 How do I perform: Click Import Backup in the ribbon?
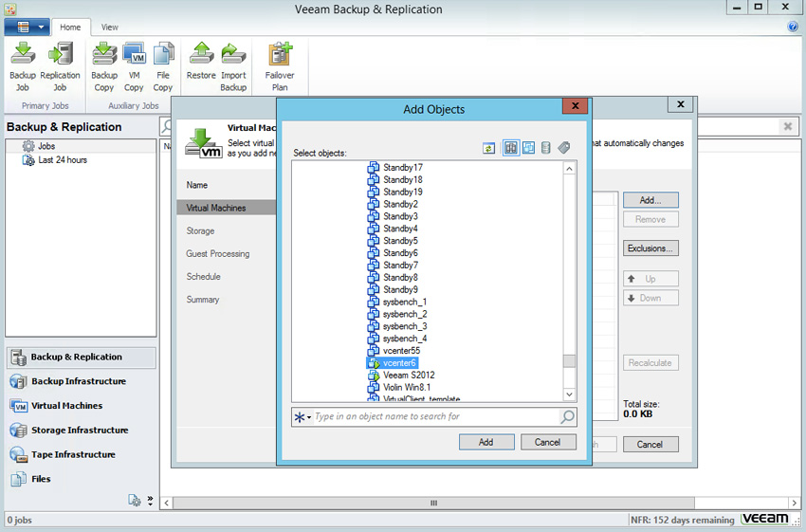(x=233, y=67)
